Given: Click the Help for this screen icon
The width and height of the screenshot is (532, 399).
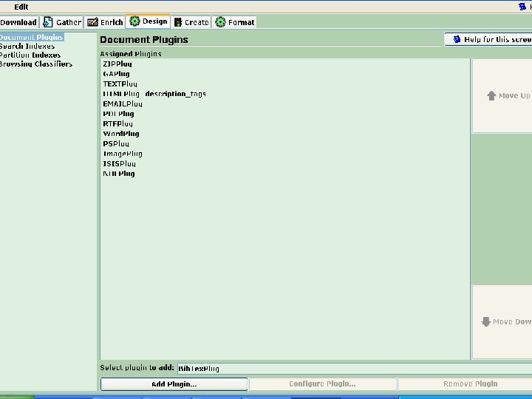Looking at the screenshot, I should [x=457, y=39].
